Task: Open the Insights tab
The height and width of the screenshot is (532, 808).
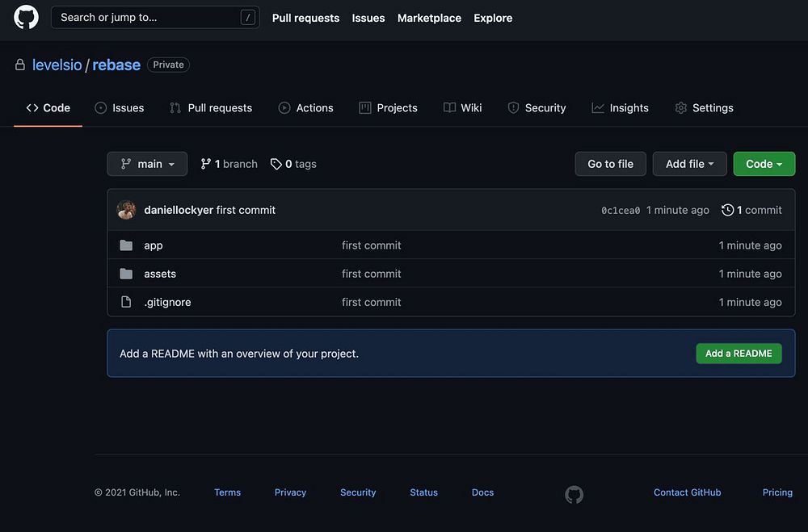Action: (620, 108)
